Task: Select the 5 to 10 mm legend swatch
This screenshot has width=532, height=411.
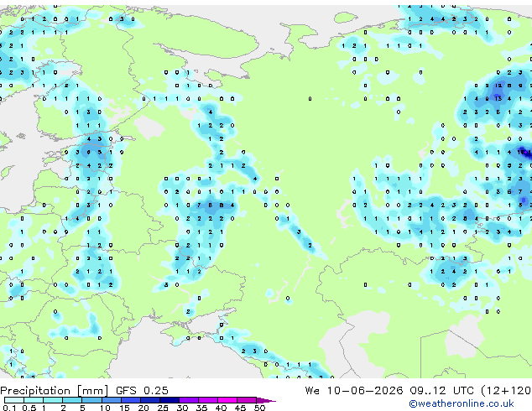Action: pyautogui.click(x=91, y=400)
